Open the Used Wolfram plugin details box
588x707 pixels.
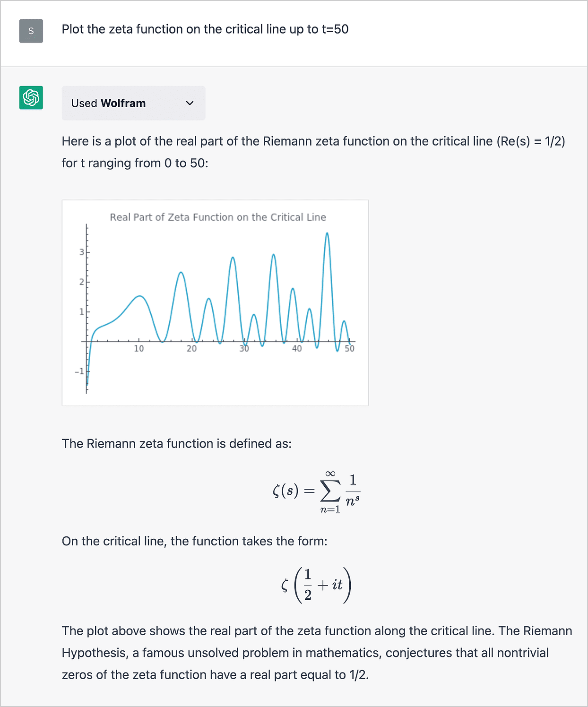(133, 103)
